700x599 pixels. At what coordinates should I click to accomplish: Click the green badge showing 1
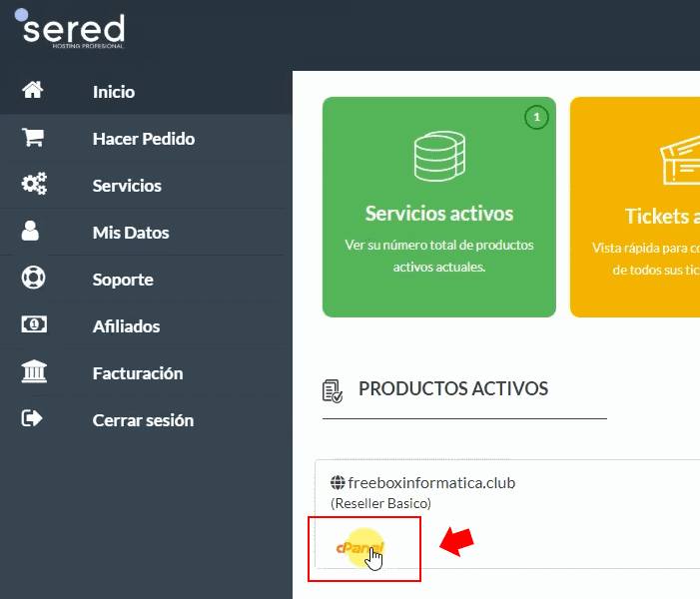tap(537, 118)
